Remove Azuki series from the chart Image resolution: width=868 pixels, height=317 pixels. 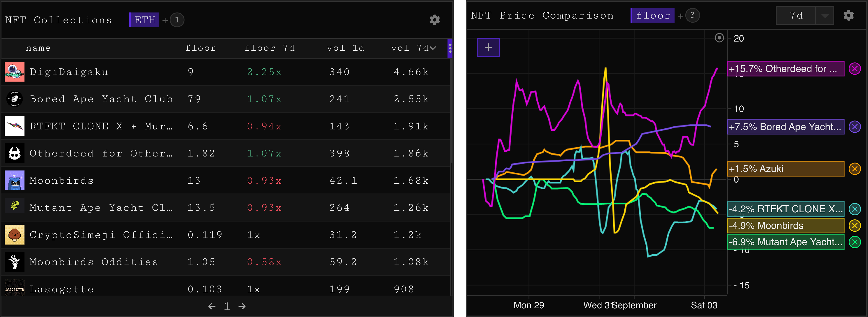click(854, 169)
